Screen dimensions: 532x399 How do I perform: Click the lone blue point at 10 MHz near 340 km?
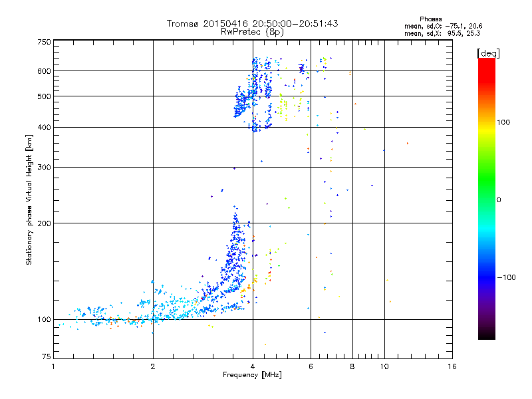384,150
